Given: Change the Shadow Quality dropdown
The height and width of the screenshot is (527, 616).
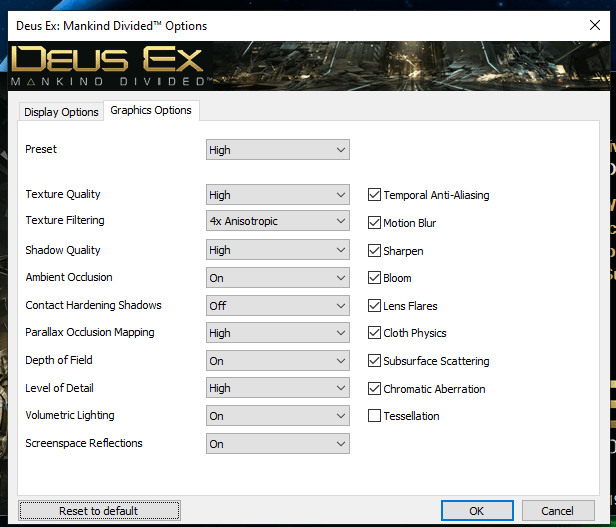Looking at the screenshot, I should [277, 250].
